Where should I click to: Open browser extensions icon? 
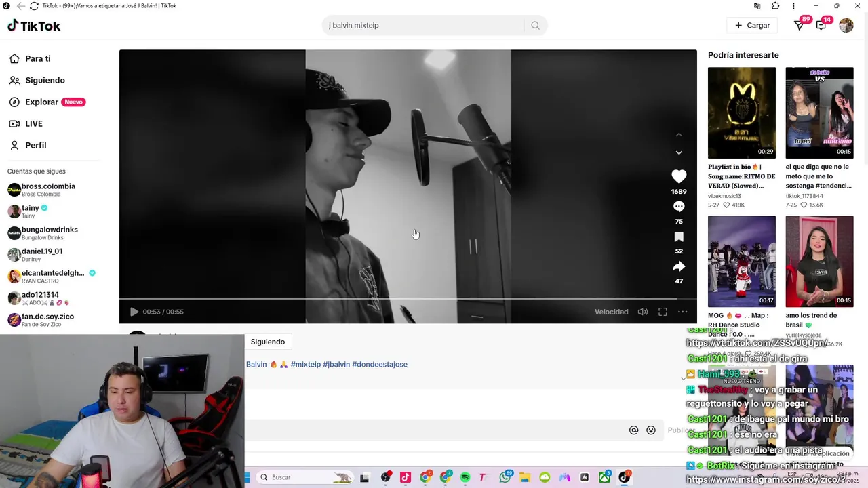pyautogui.click(x=775, y=6)
